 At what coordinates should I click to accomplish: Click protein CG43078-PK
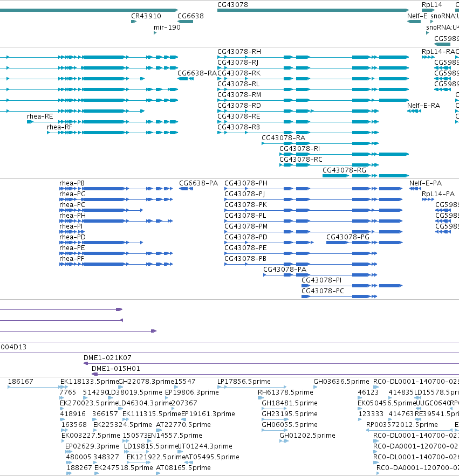313,210
